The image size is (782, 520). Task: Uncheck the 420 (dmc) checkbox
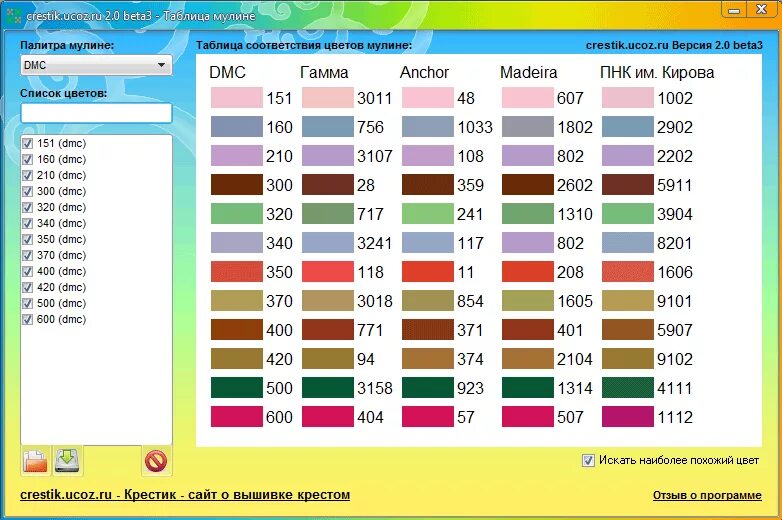pyautogui.click(x=27, y=287)
